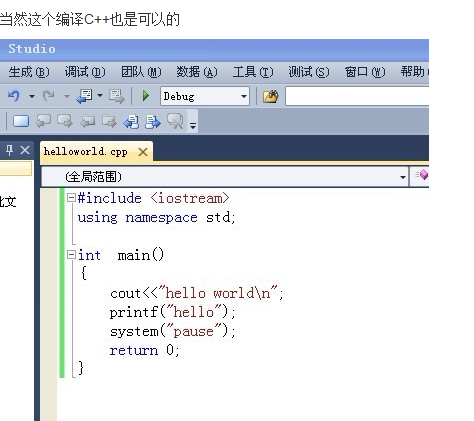This screenshot has height=421, width=474.
Task: Toggle the side panel pin icon
Action: [10, 150]
